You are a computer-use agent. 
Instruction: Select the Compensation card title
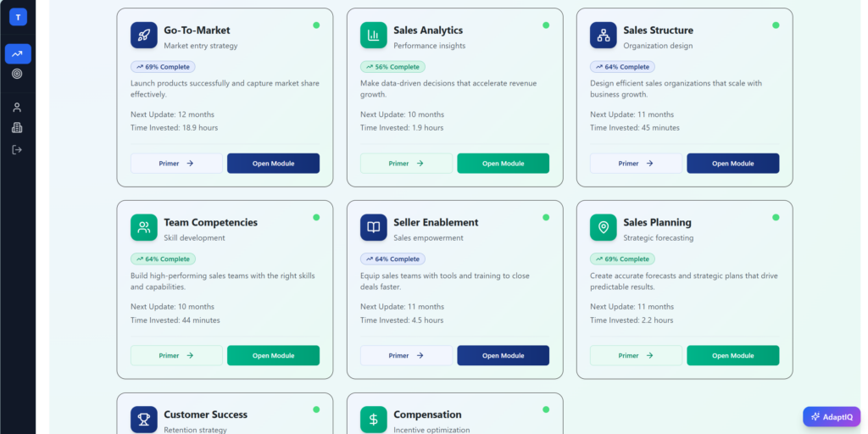(x=427, y=415)
